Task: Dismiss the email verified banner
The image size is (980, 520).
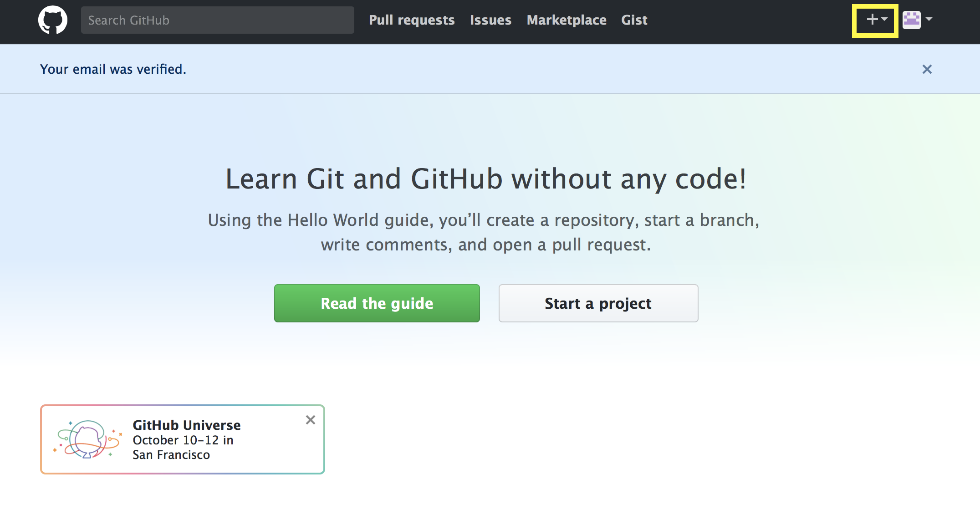Action: tap(927, 69)
